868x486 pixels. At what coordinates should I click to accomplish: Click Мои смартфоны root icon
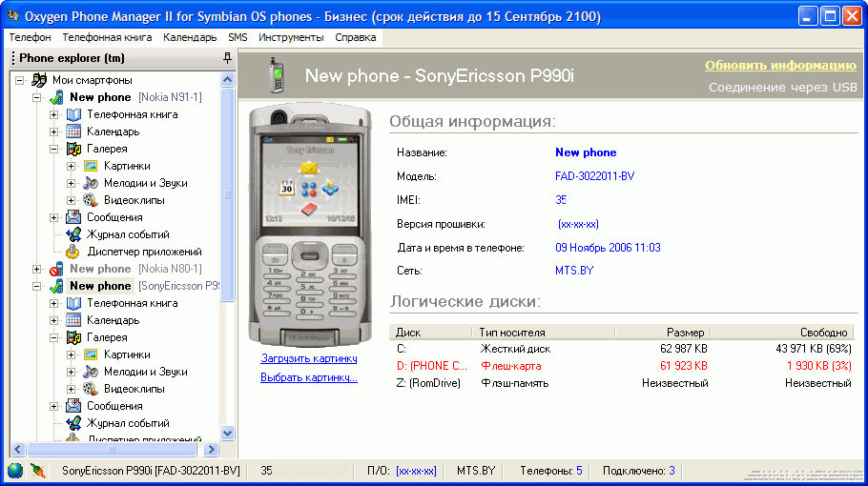39,80
